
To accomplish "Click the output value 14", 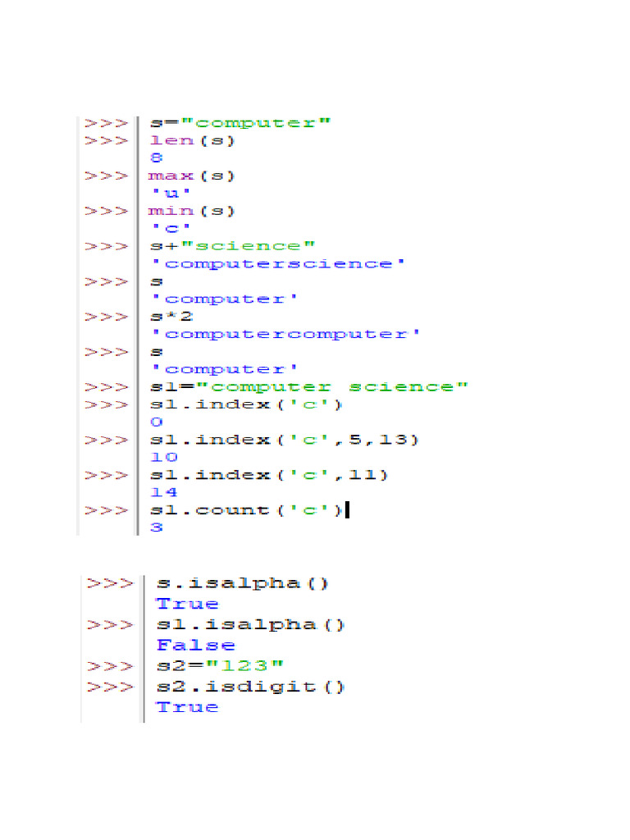I will pos(164,492).
